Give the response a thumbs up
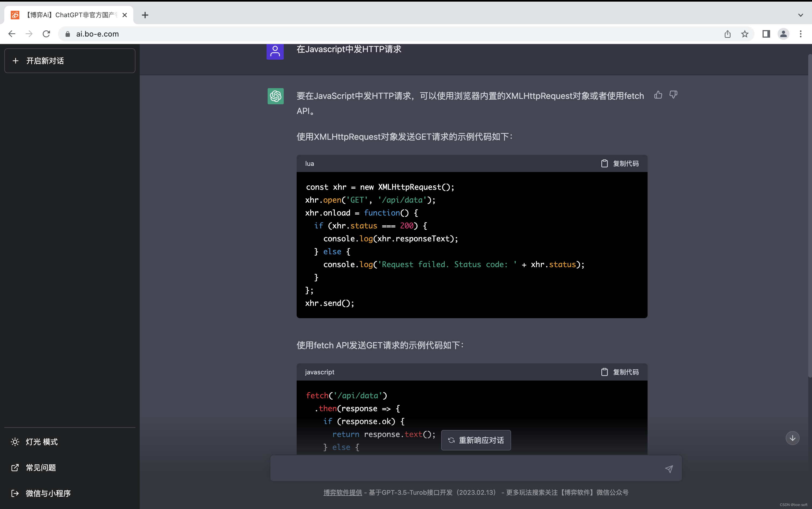Image resolution: width=812 pixels, height=509 pixels. click(x=658, y=95)
